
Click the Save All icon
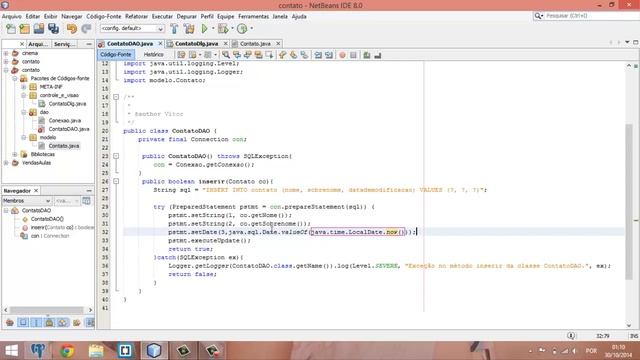click(x=53, y=29)
